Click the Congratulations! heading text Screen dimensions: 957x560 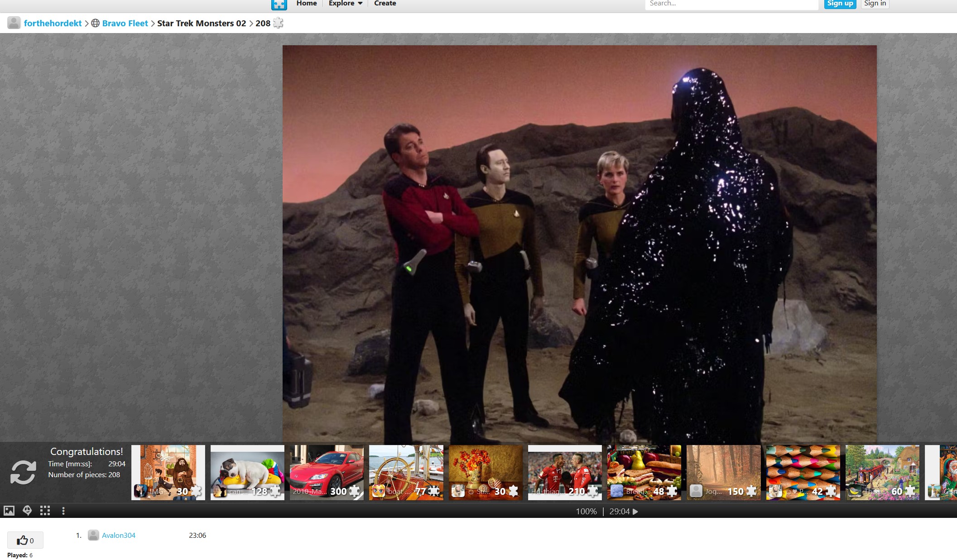[87, 451]
